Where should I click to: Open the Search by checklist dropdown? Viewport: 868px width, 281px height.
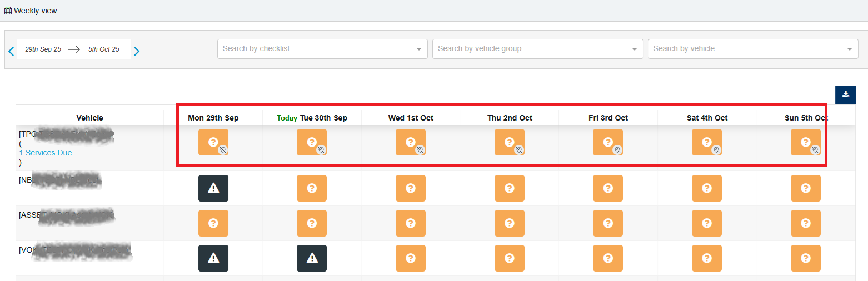click(322, 49)
